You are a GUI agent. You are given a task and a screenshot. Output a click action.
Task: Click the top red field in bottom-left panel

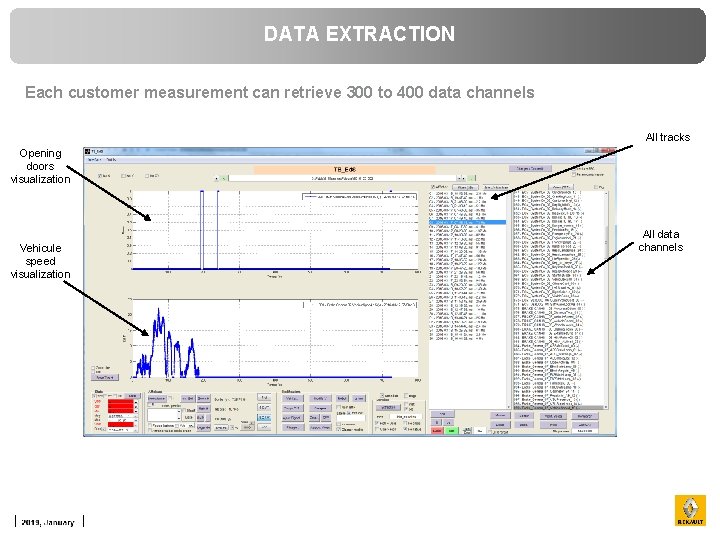point(120,401)
